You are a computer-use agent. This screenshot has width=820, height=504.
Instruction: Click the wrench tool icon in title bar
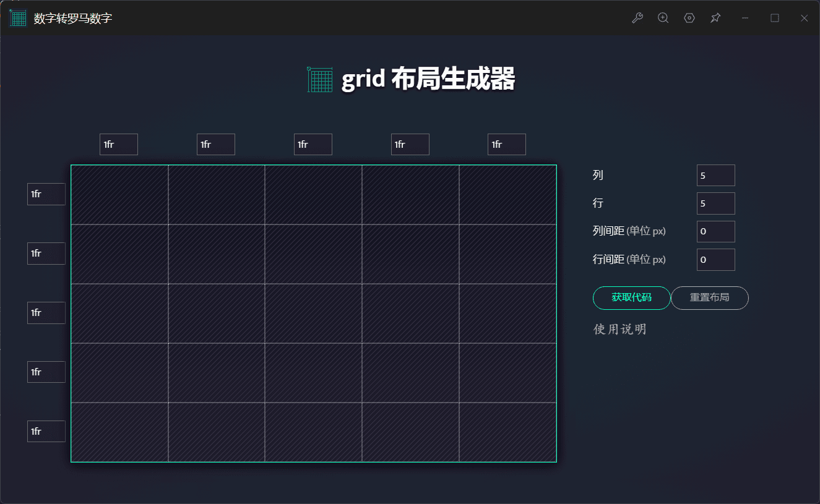pyautogui.click(x=637, y=18)
